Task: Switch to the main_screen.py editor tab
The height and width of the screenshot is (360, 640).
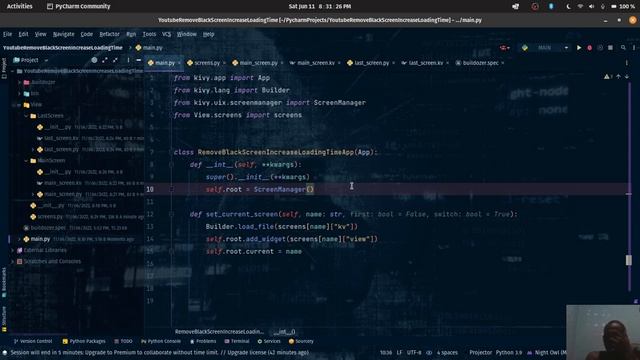Action: pyautogui.click(x=258, y=63)
